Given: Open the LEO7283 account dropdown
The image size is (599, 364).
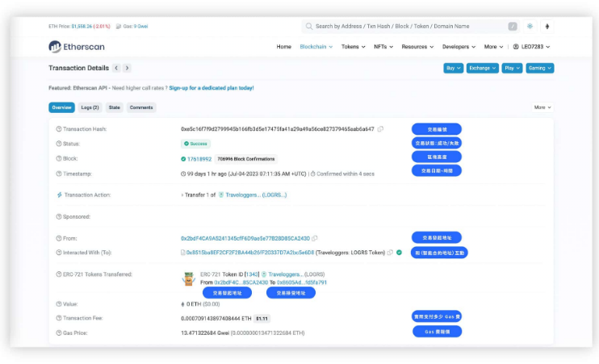Looking at the screenshot, I should click(x=531, y=47).
